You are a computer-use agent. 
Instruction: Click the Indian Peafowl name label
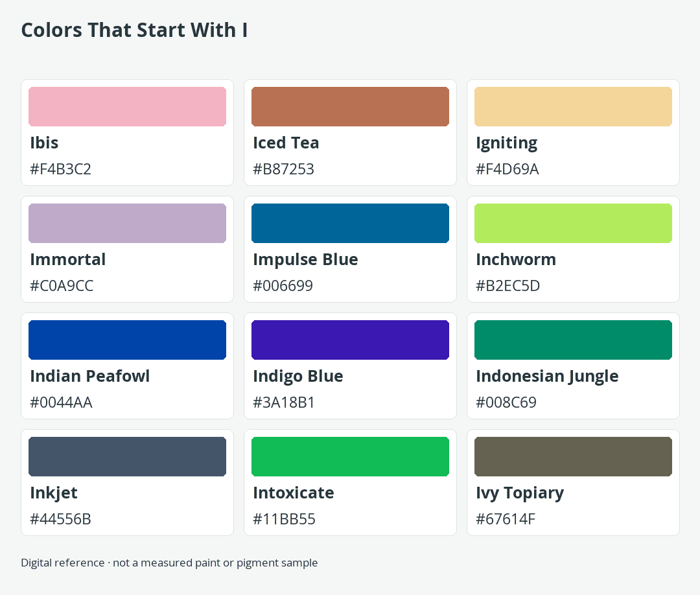pyautogui.click(x=89, y=376)
